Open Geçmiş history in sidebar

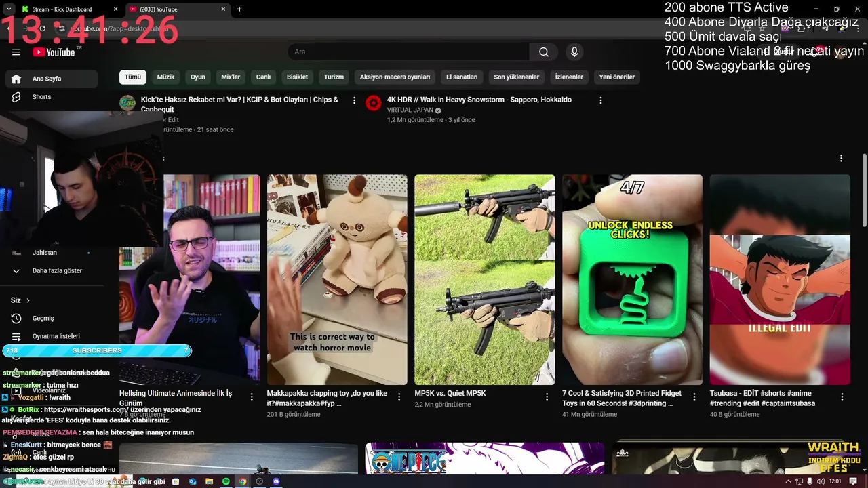click(x=52, y=318)
